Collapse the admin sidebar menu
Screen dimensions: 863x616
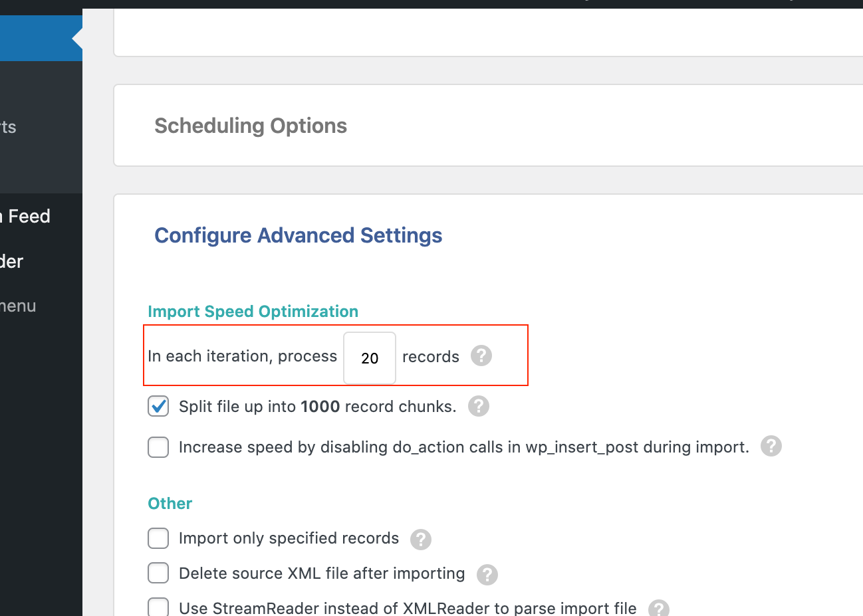coord(19,305)
